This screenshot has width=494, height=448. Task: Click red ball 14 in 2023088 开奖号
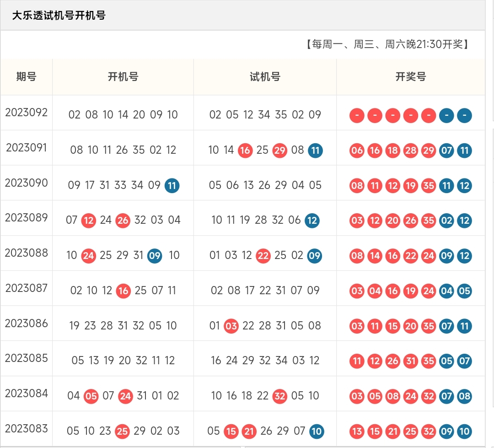[x=375, y=256]
